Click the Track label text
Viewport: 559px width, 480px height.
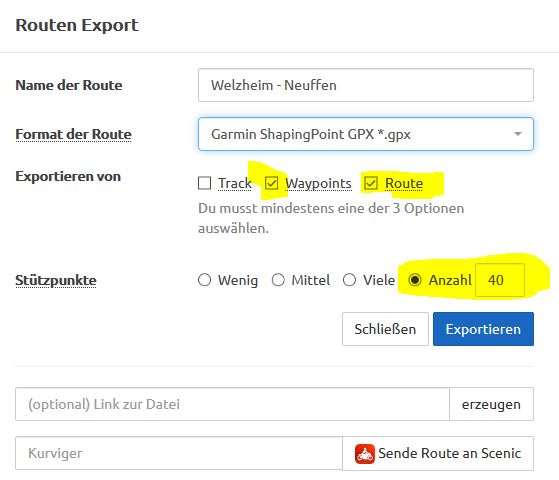tap(235, 183)
